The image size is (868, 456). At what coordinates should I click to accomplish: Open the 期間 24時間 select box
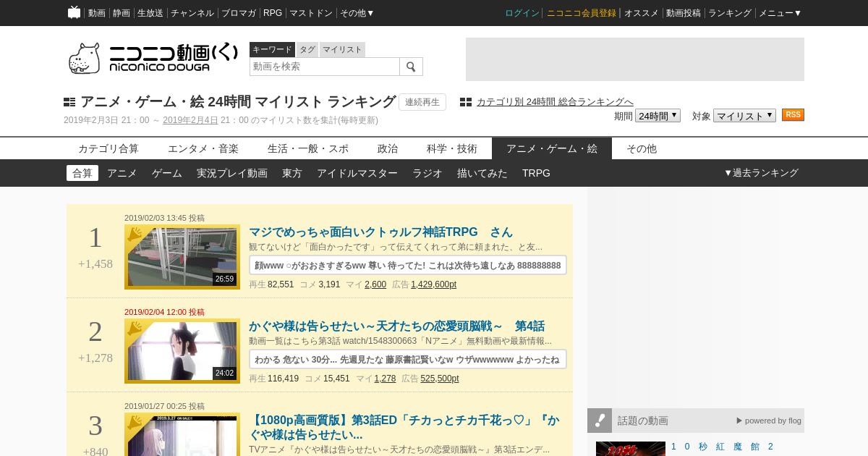point(658,116)
